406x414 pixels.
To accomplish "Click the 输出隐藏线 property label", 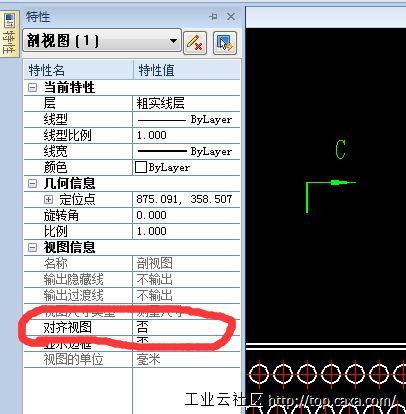I will point(73,279).
